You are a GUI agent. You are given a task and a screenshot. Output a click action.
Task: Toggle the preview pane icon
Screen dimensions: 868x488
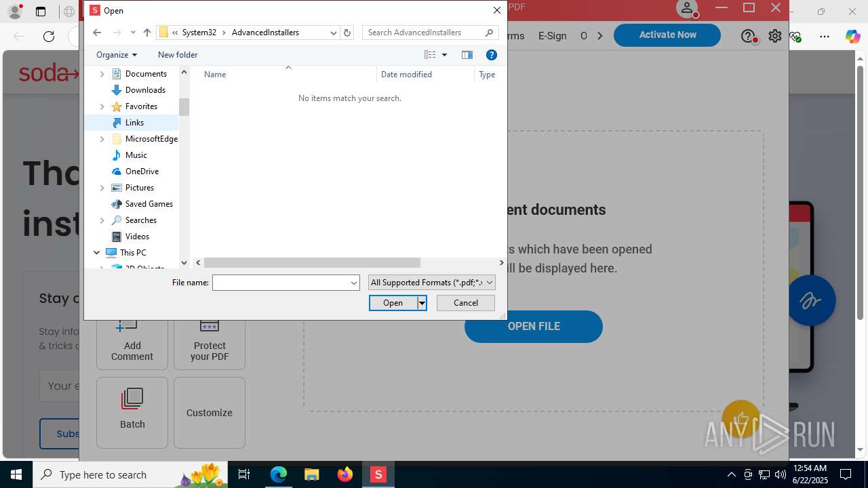click(467, 55)
